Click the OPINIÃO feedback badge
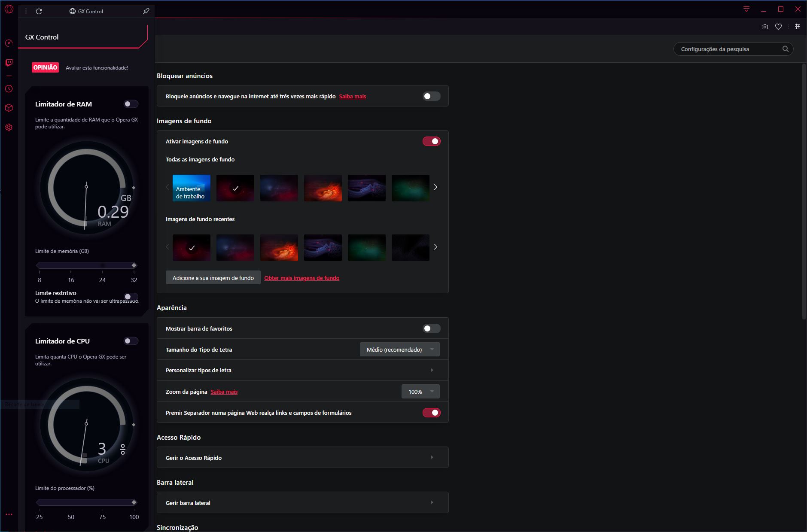This screenshot has width=807, height=532. [x=45, y=67]
